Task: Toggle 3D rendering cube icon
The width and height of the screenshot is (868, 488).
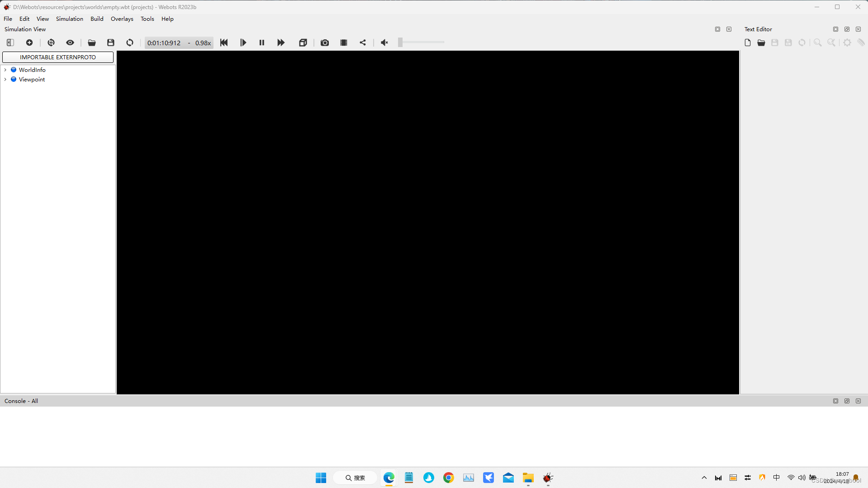Action: (x=303, y=43)
